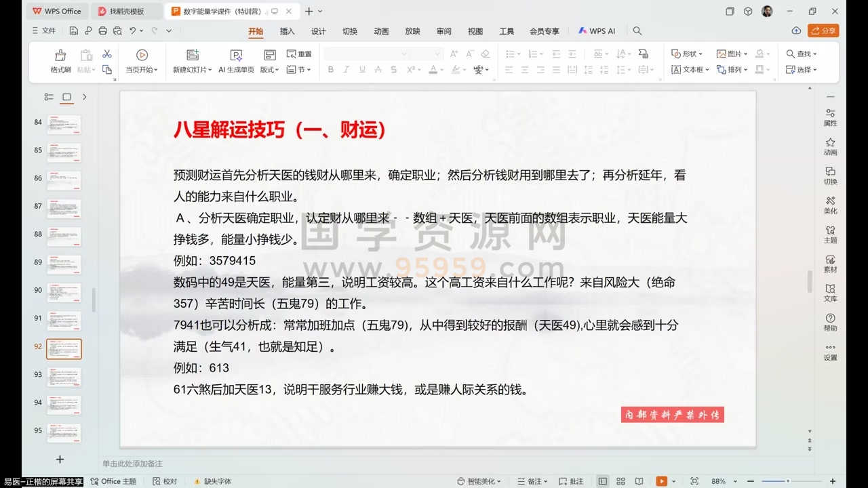Open the 切换 transition side panel

click(x=830, y=176)
